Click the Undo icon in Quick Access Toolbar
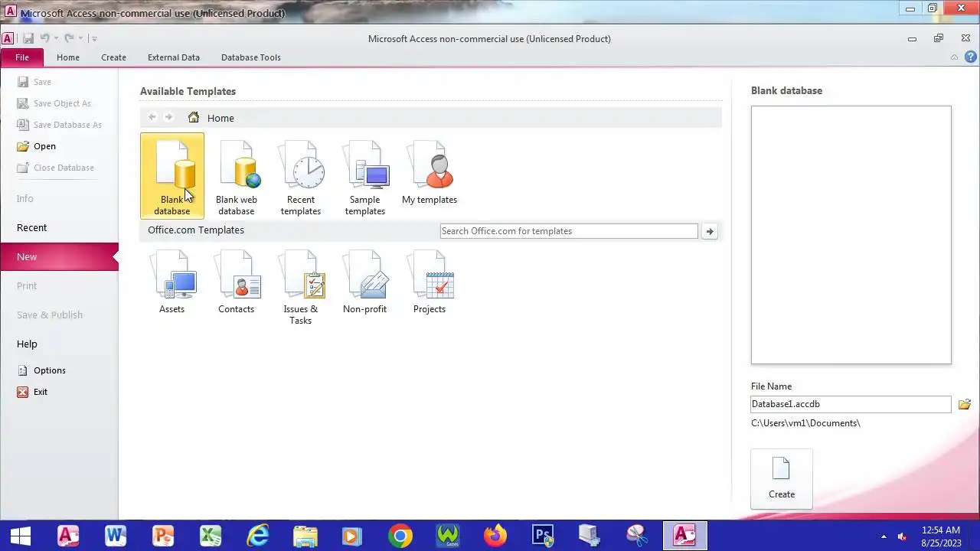Viewport: 980px width, 551px height. (45, 38)
